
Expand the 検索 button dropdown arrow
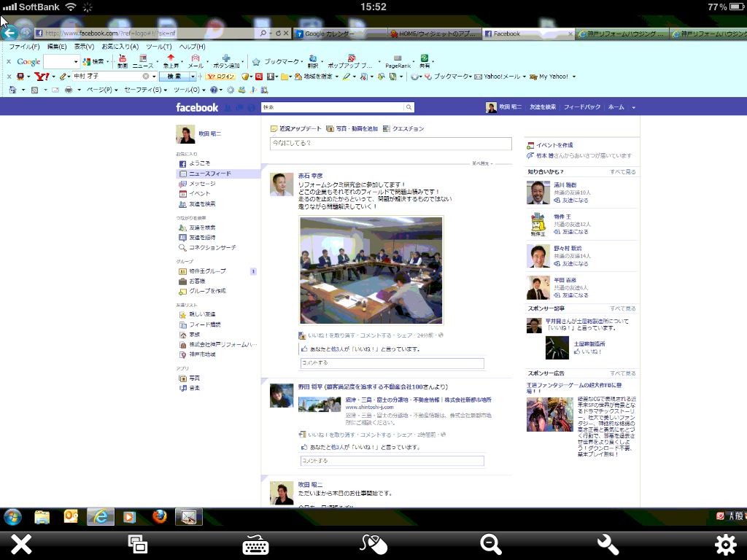pyautogui.click(x=193, y=76)
